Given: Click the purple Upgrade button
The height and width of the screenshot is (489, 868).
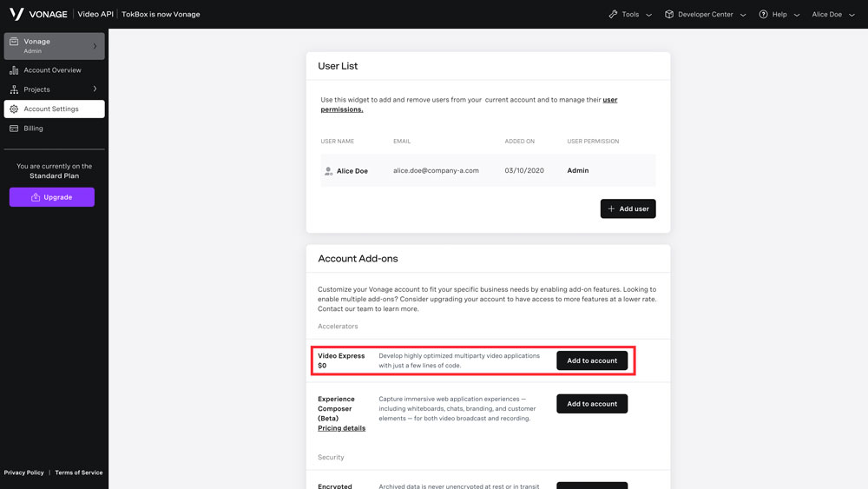Looking at the screenshot, I should 52,197.
